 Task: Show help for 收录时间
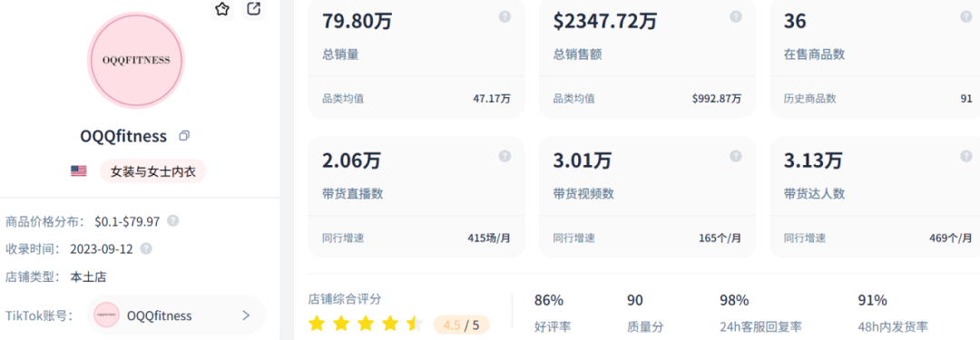[146, 248]
